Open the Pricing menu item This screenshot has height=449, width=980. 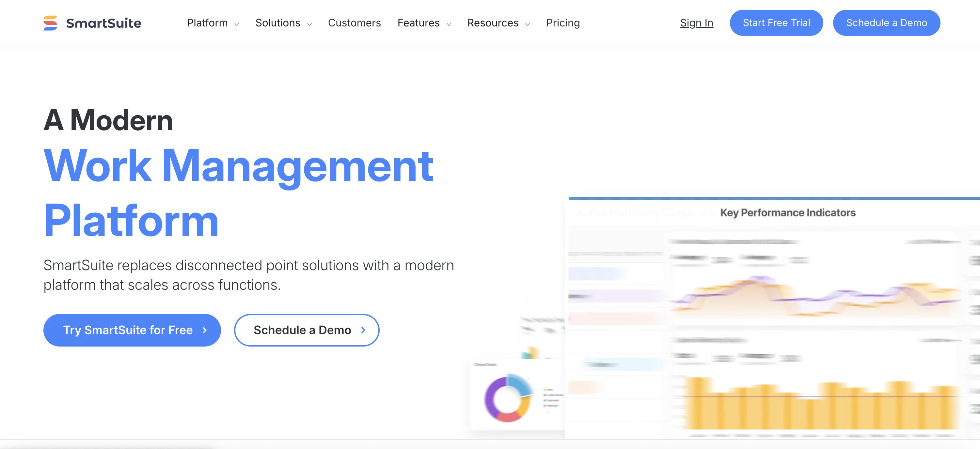[x=563, y=23]
